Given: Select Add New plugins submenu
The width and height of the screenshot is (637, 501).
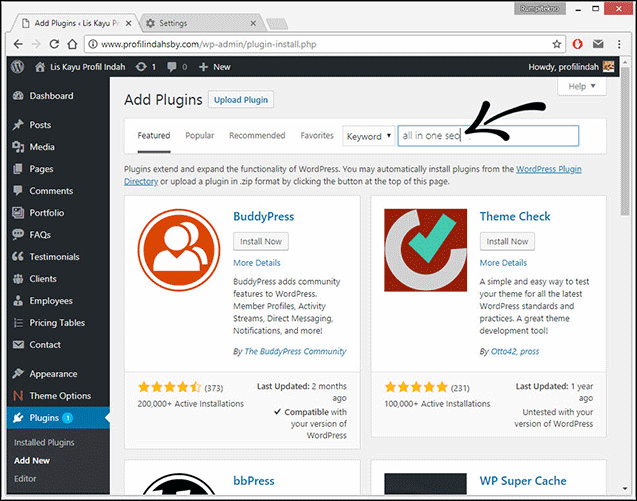Looking at the screenshot, I should tap(32, 460).
